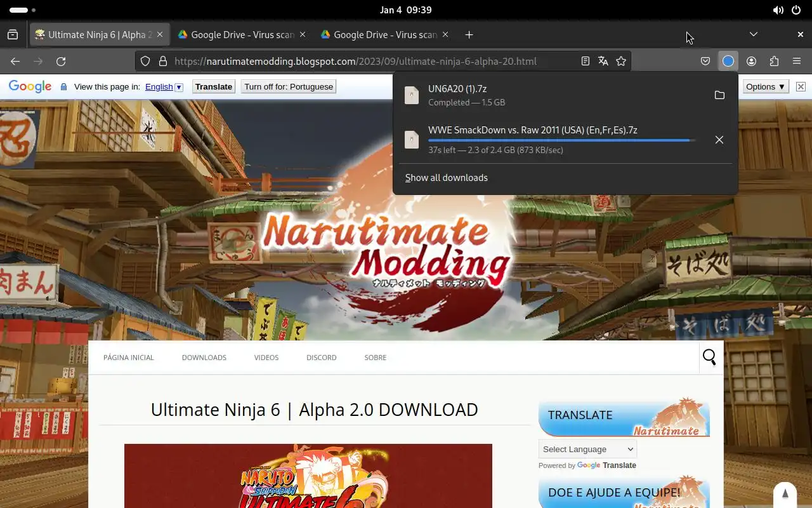Close the first Google Drive tab
Screen dimensions: 812x508
pyautogui.click(x=303, y=35)
